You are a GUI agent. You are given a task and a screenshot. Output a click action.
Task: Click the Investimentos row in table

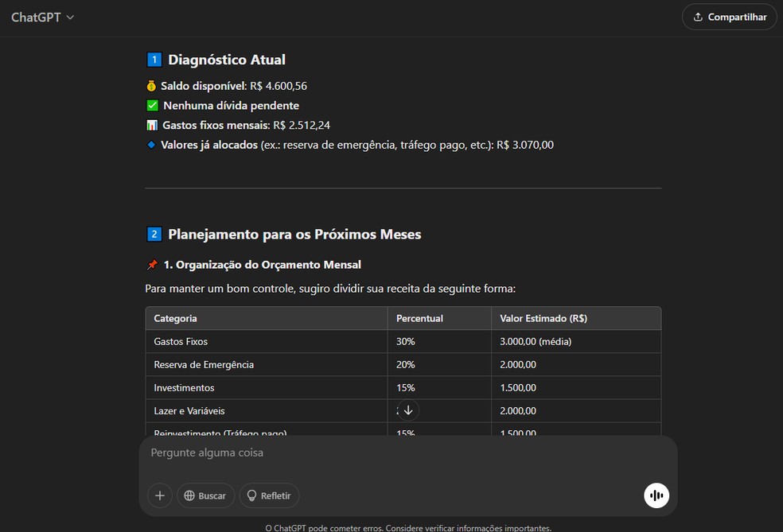[184, 387]
